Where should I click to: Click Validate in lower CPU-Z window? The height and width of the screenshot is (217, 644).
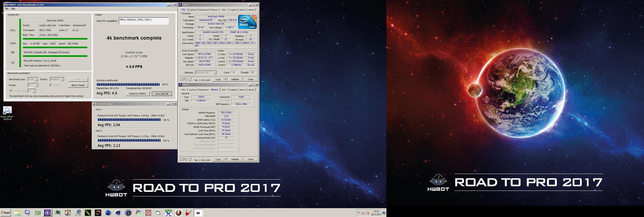[x=235, y=159]
